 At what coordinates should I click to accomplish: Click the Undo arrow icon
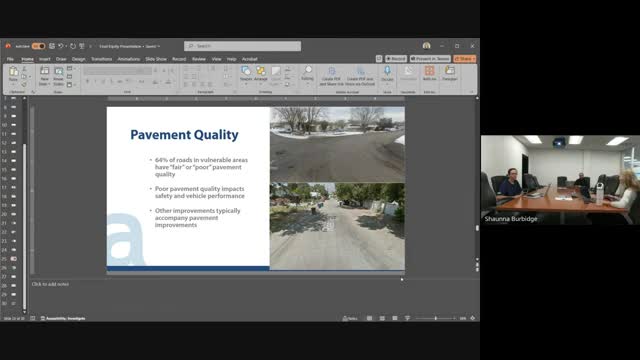pyautogui.click(x=60, y=46)
